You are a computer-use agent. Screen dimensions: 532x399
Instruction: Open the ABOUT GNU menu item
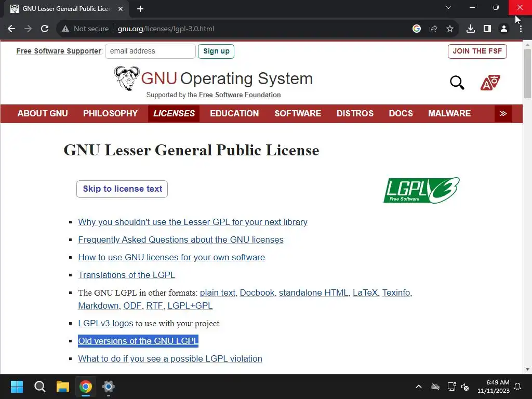(x=43, y=113)
